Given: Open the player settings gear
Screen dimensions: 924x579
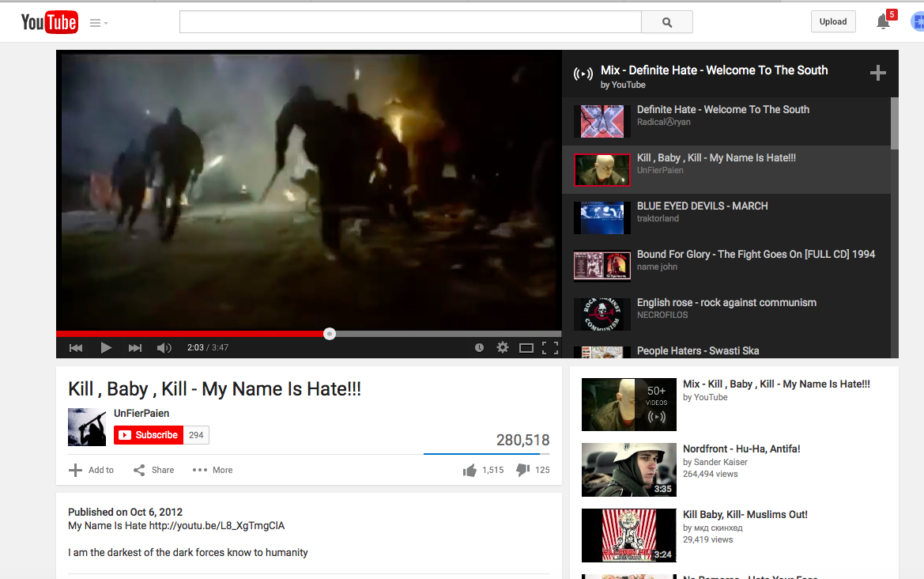Looking at the screenshot, I should [x=502, y=347].
